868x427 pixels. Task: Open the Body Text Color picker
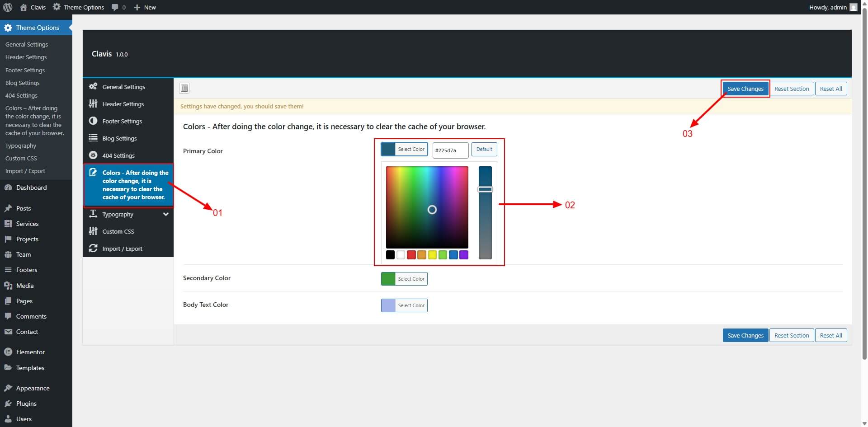(x=404, y=305)
